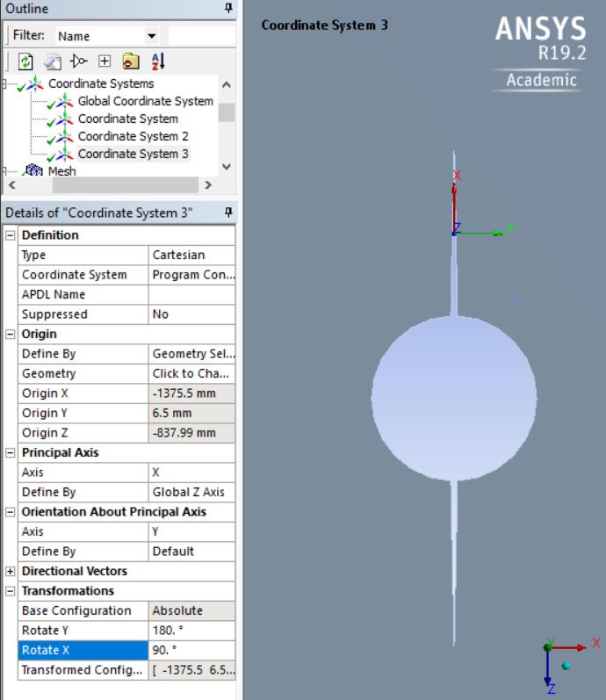606x700 pixels.
Task: Collapse the Origin section
Action: [11, 335]
